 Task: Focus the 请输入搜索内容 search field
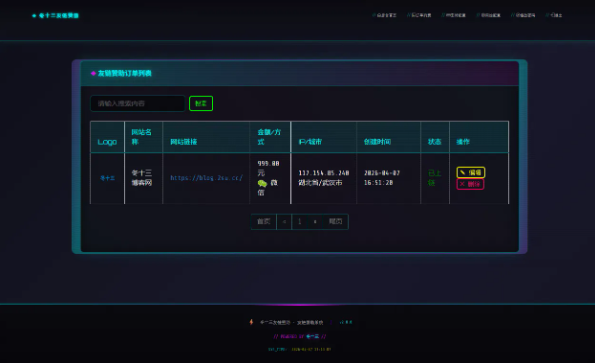137,104
